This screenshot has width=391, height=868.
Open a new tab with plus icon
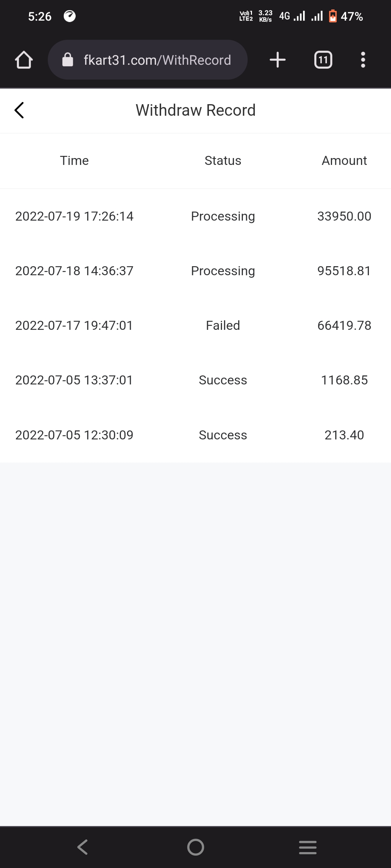click(x=278, y=60)
